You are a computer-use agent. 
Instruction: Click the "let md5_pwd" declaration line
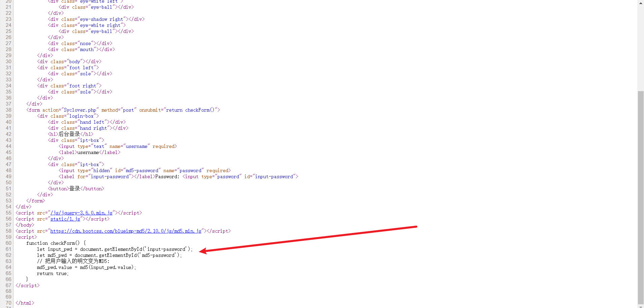pos(109,255)
